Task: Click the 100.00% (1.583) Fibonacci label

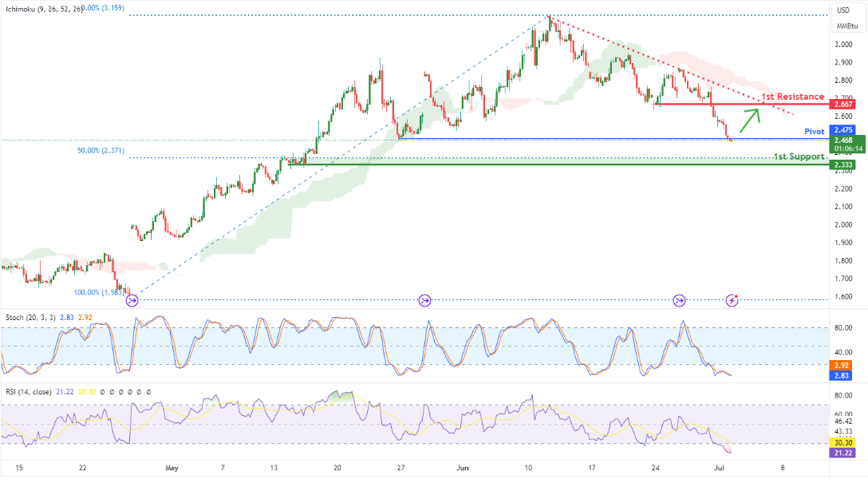Action: click(x=99, y=292)
